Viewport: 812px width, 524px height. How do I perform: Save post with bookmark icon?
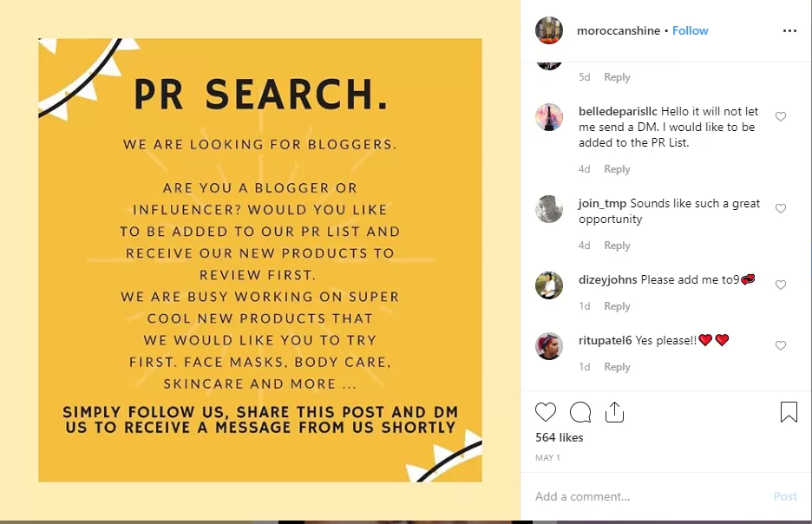coord(789,412)
